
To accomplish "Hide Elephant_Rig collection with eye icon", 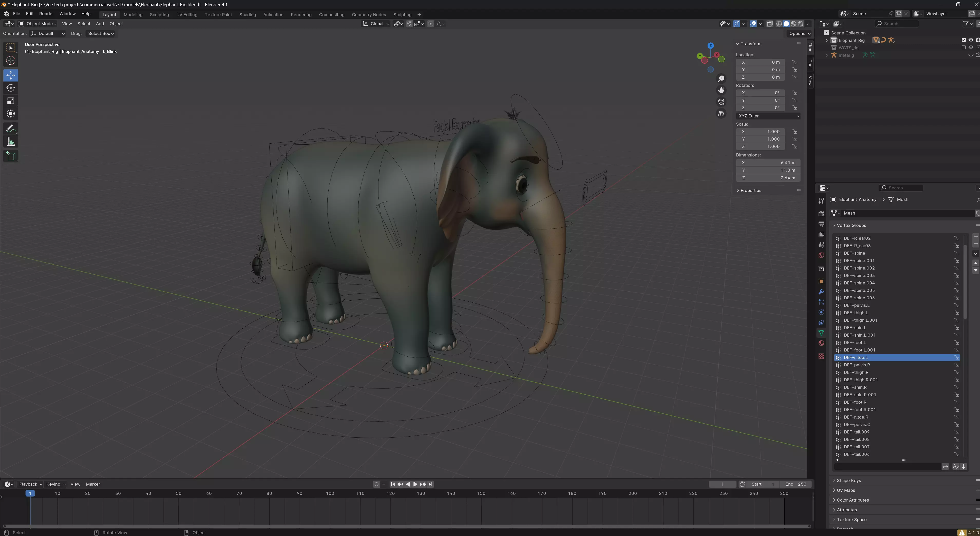I will (x=971, y=40).
